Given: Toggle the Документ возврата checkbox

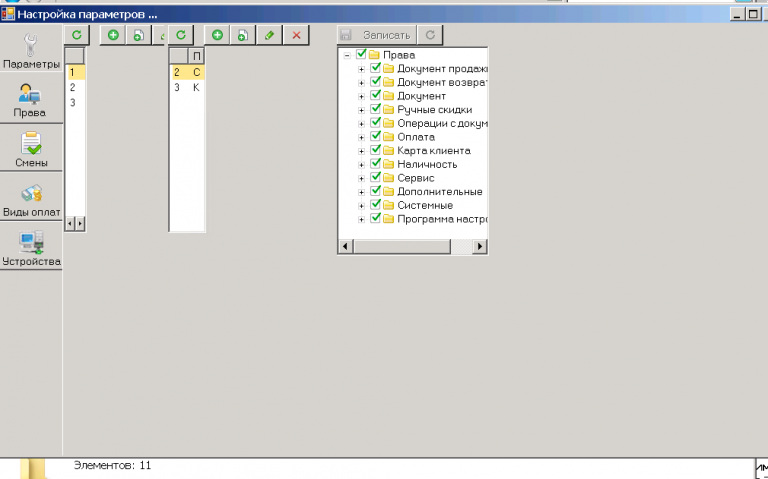Looking at the screenshot, I should [375, 81].
